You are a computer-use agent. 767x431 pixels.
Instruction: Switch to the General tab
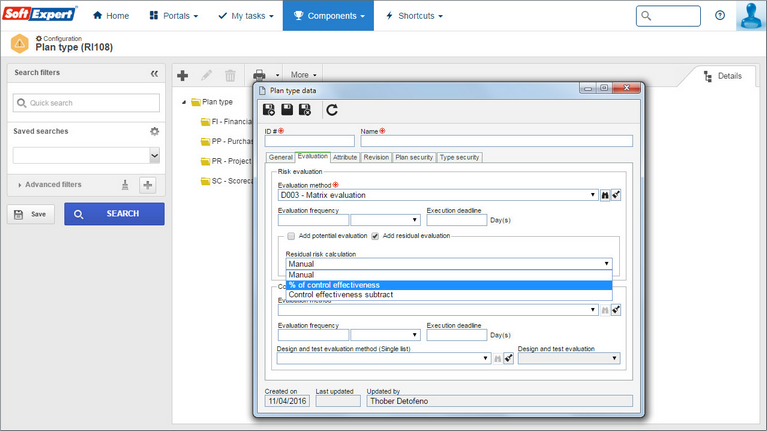click(x=281, y=157)
